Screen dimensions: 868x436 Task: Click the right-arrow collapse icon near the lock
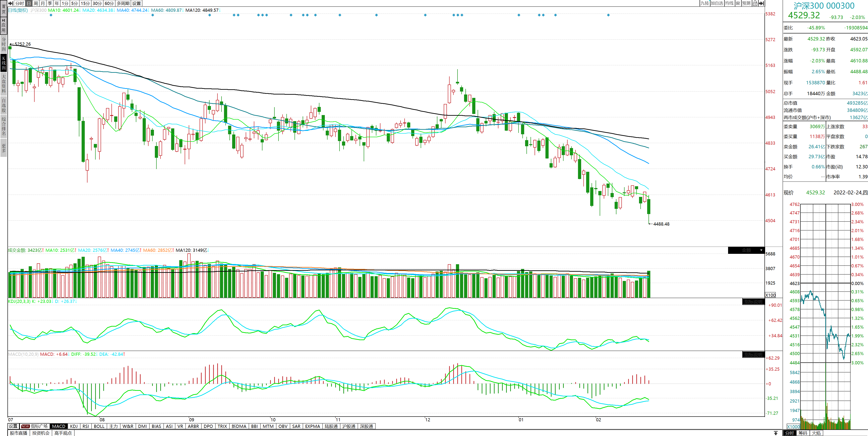point(761,3)
